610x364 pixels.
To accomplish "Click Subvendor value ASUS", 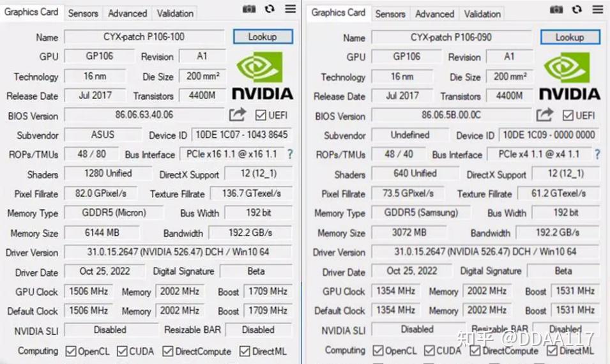I will tap(103, 135).
